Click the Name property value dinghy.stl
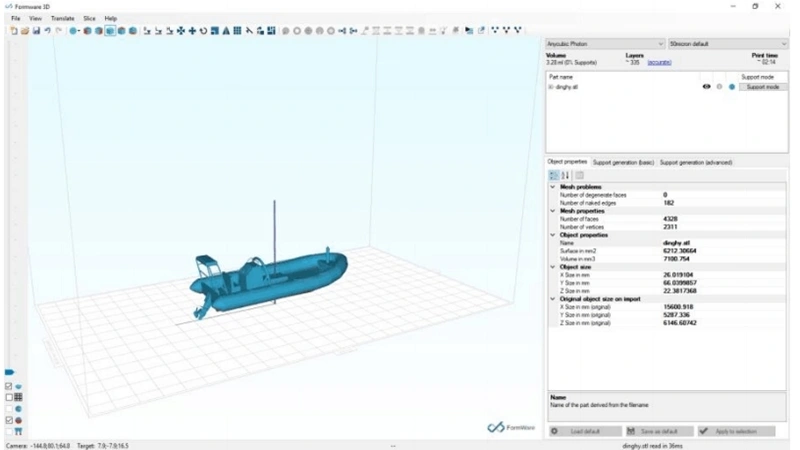The height and width of the screenshot is (450, 800). [x=676, y=243]
